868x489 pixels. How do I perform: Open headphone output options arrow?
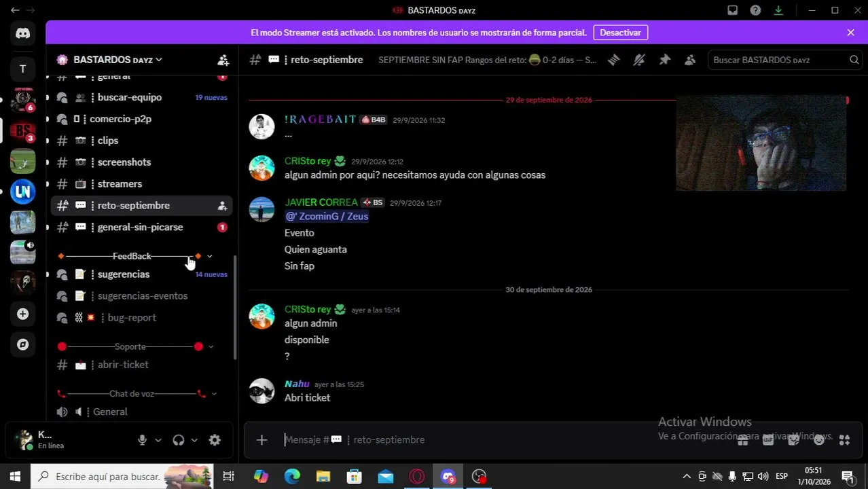pyautogui.click(x=194, y=440)
